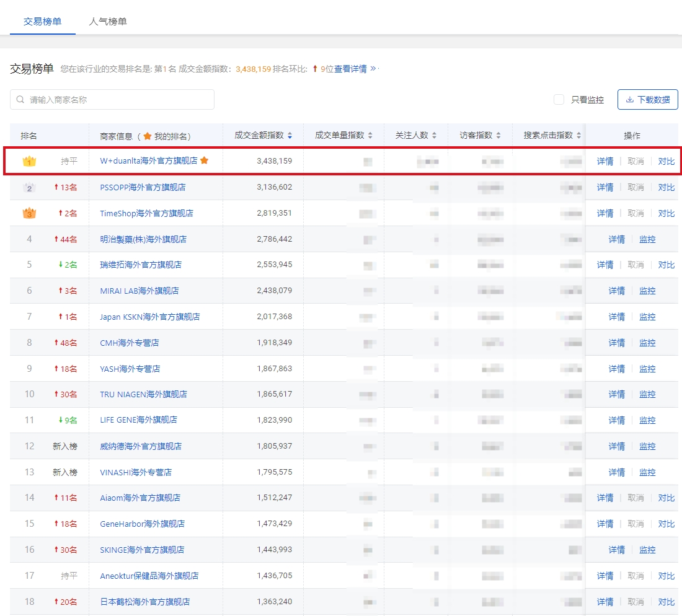The width and height of the screenshot is (682, 616).
Task: Open GeneHarbor海外旗舰店 store link
Action: click(142, 524)
